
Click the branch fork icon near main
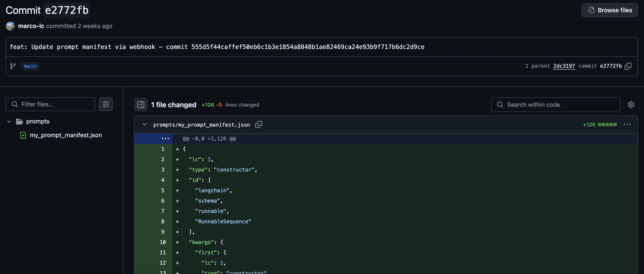pyautogui.click(x=13, y=66)
